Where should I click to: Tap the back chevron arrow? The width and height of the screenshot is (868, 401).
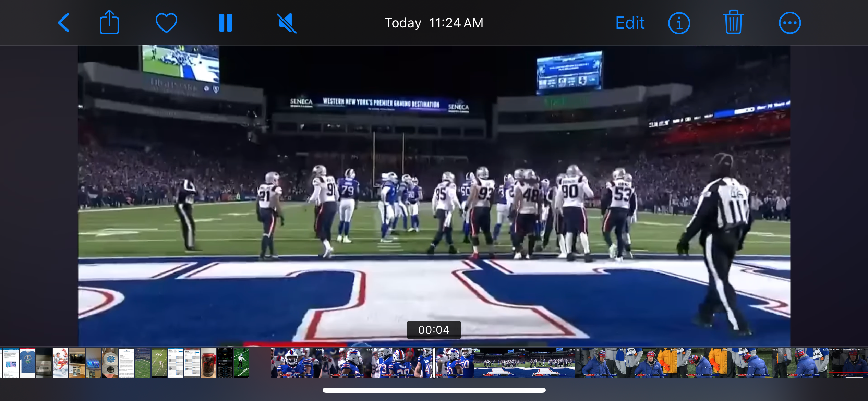(64, 23)
